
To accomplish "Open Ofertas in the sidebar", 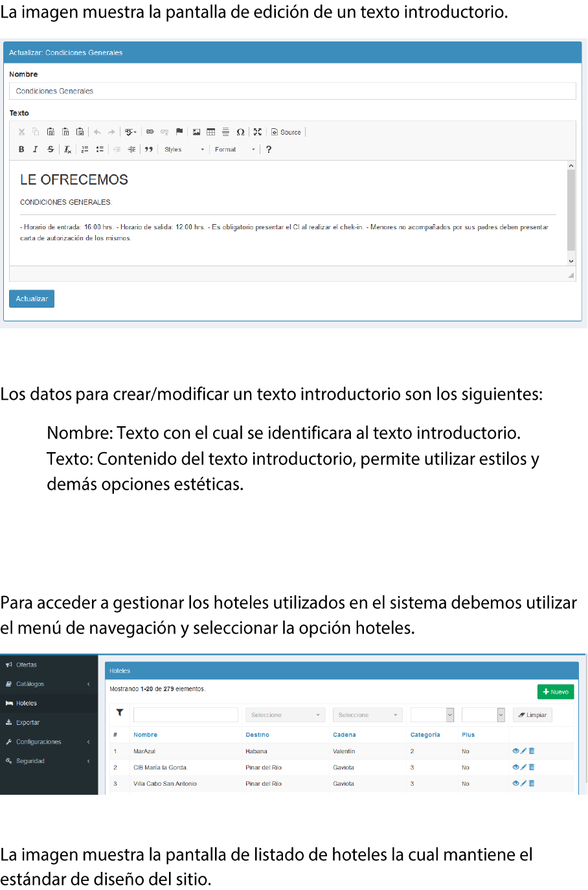I will click(49, 665).
